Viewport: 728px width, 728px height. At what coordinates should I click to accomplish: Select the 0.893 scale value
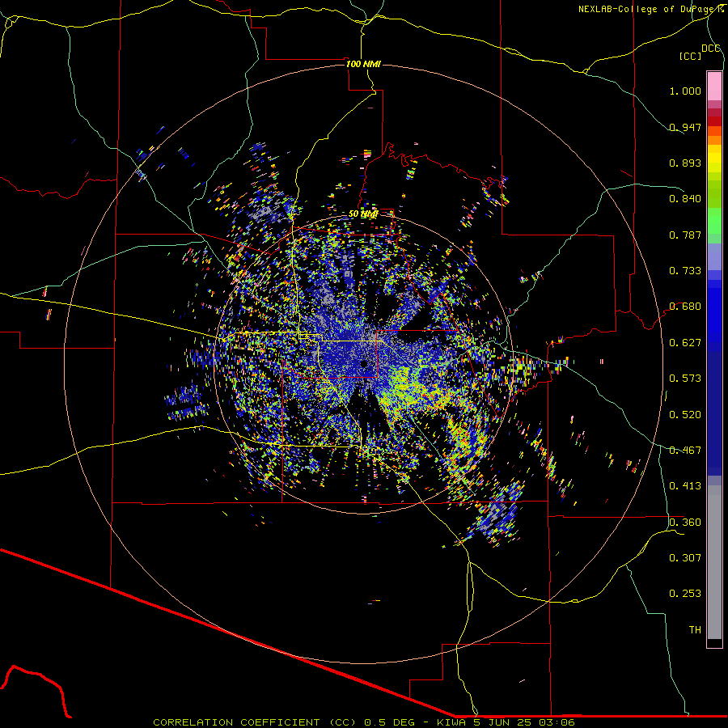click(x=685, y=163)
